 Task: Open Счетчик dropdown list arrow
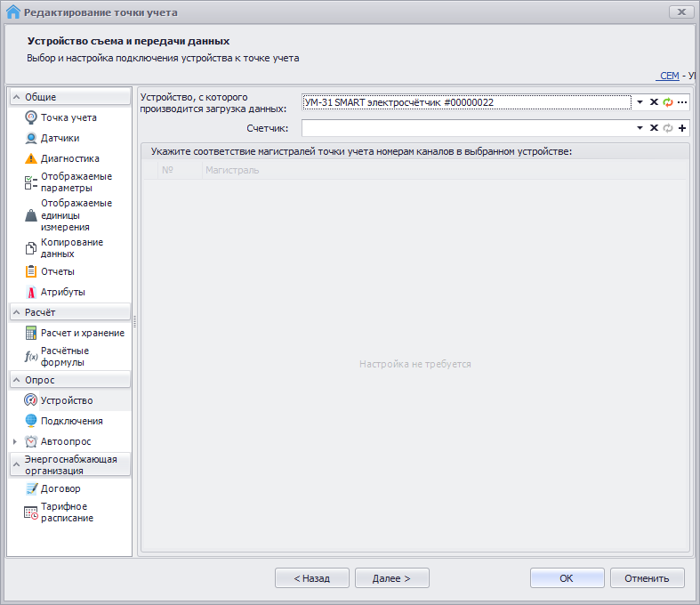click(640, 128)
